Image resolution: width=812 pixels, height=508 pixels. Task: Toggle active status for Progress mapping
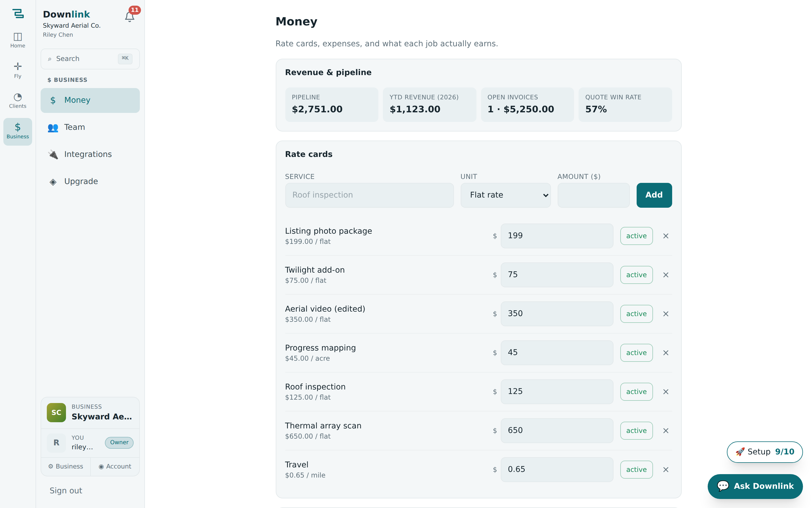coord(636,353)
